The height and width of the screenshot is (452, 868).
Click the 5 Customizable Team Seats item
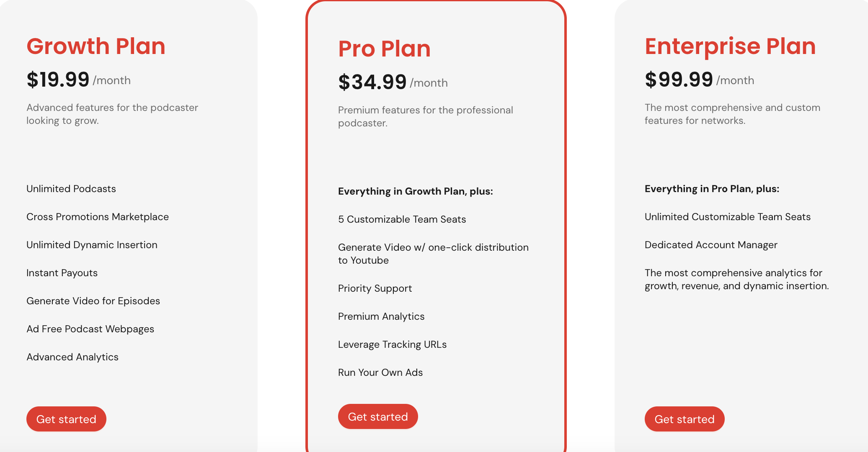402,219
